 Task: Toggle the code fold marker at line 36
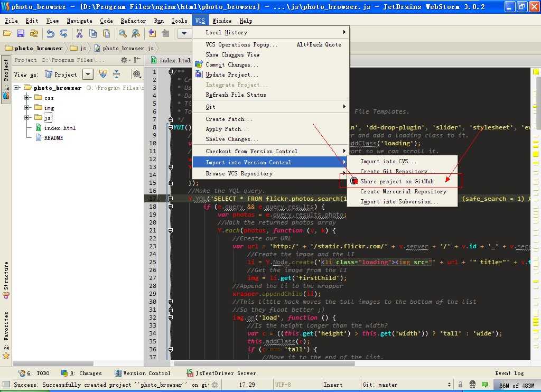point(171,350)
